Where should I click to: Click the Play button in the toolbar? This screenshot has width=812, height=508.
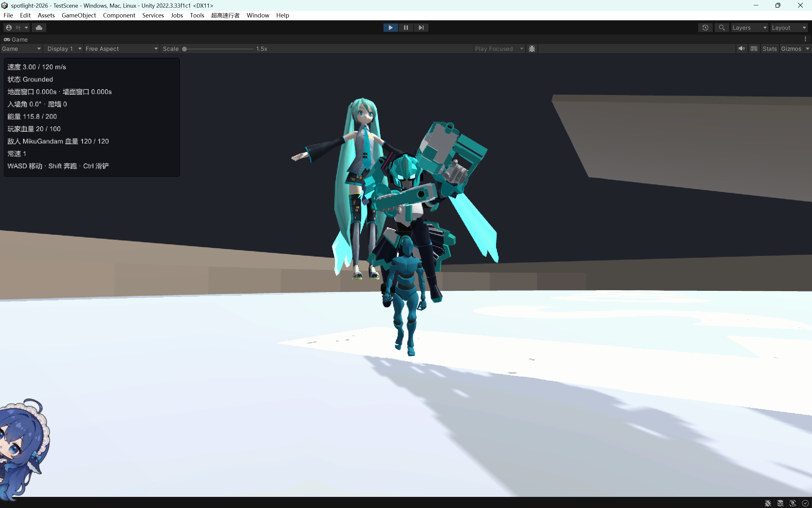tap(390, 28)
